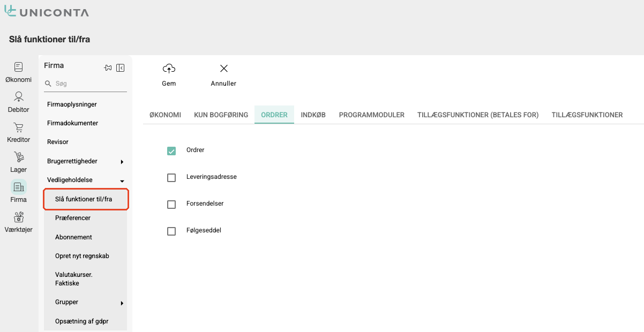This screenshot has height=332, width=644.
Task: Expand the Grupper submenu arrow
Action: point(122,304)
